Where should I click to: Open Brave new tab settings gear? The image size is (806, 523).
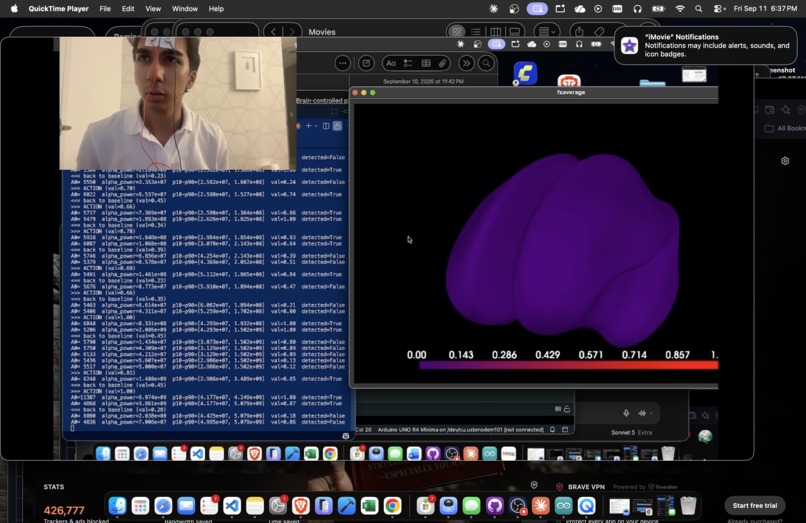[x=785, y=161]
